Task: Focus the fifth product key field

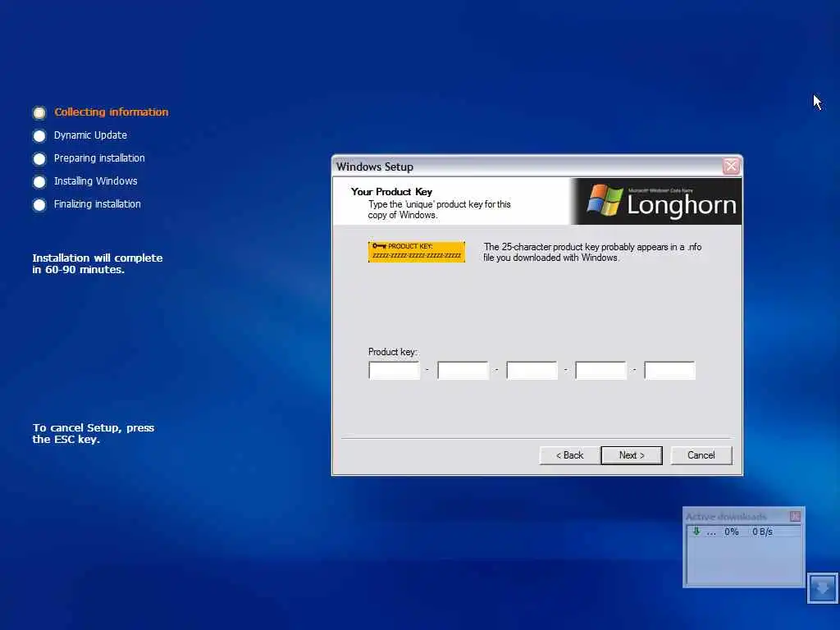Action: [x=669, y=370]
